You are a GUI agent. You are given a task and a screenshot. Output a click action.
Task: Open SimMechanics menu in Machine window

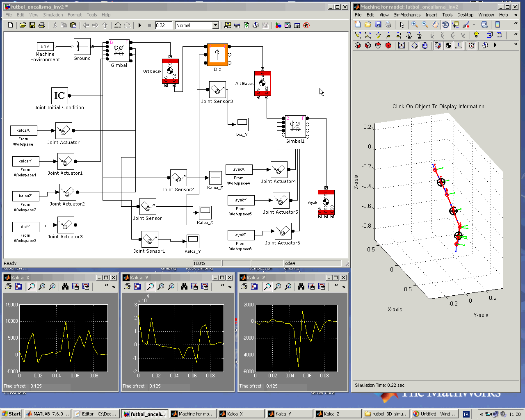click(407, 15)
